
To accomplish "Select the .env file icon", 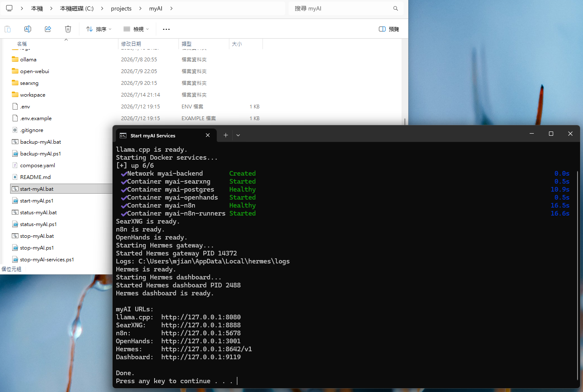I will pyautogui.click(x=15, y=106).
